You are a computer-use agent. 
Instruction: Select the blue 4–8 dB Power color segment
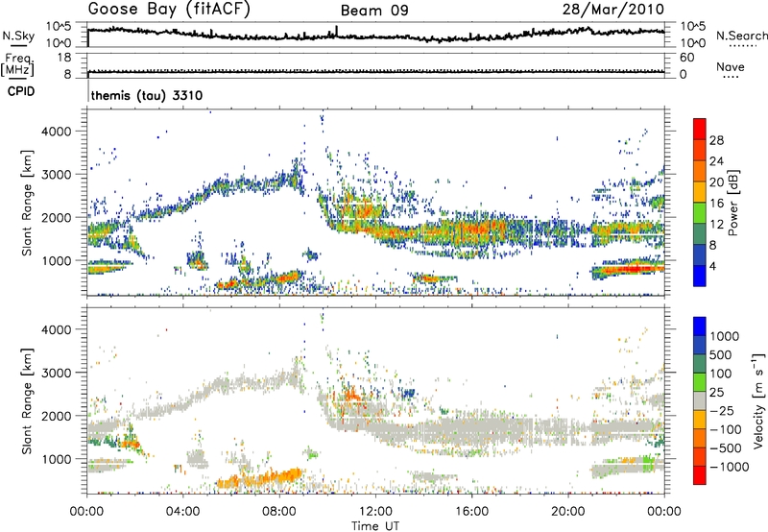point(700,254)
